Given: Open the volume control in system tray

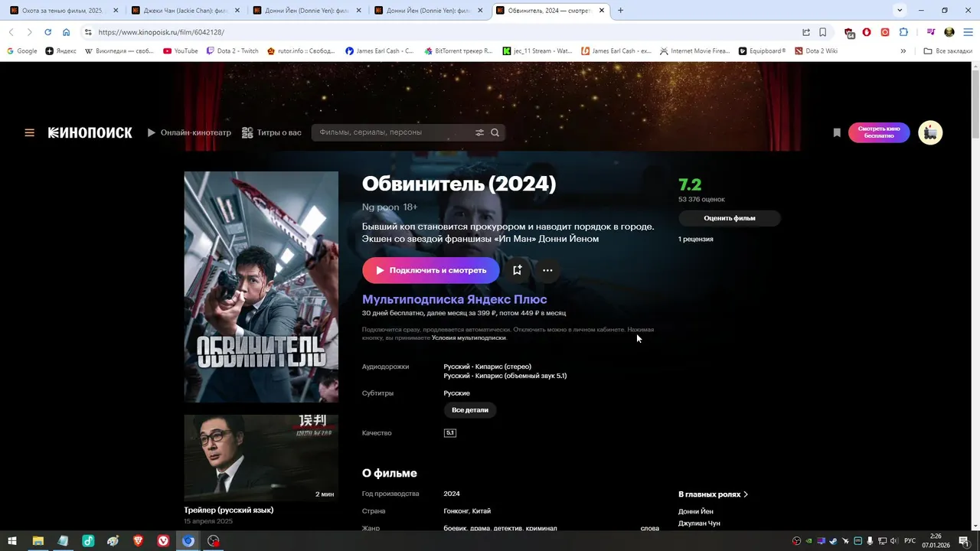Looking at the screenshot, I should pyautogui.click(x=893, y=541).
